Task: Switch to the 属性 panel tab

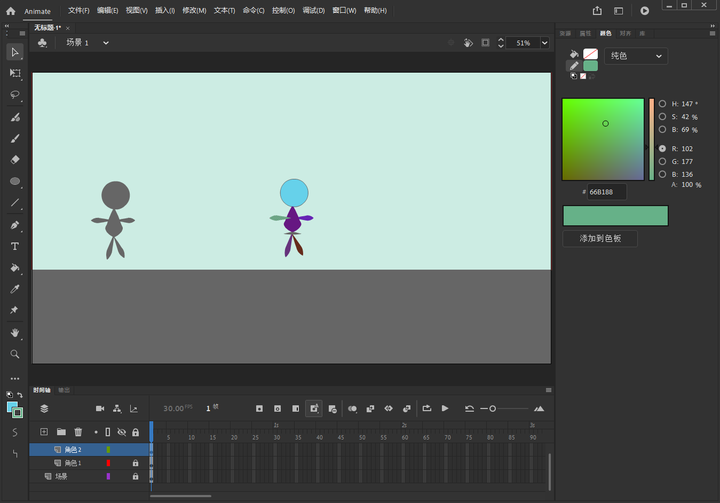Action: 585,34
